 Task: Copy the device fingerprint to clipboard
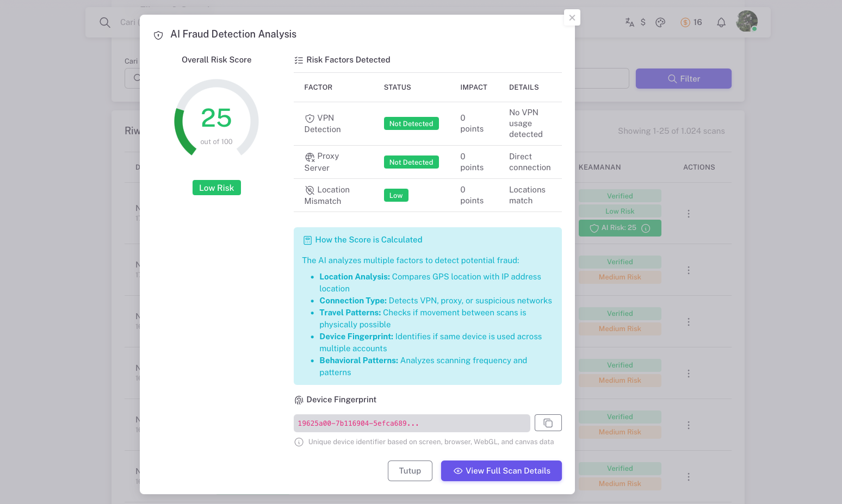[548, 423]
